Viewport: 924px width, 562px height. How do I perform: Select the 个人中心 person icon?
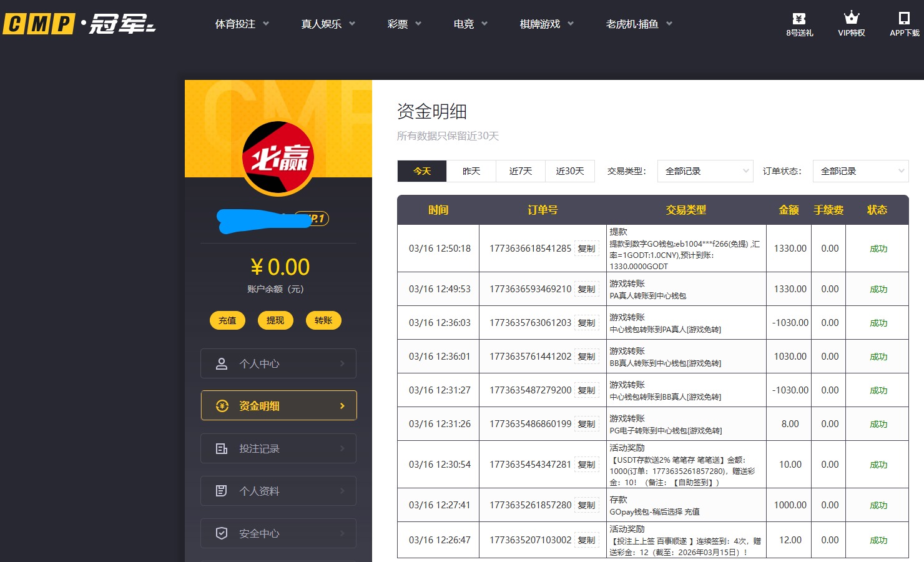(x=221, y=363)
